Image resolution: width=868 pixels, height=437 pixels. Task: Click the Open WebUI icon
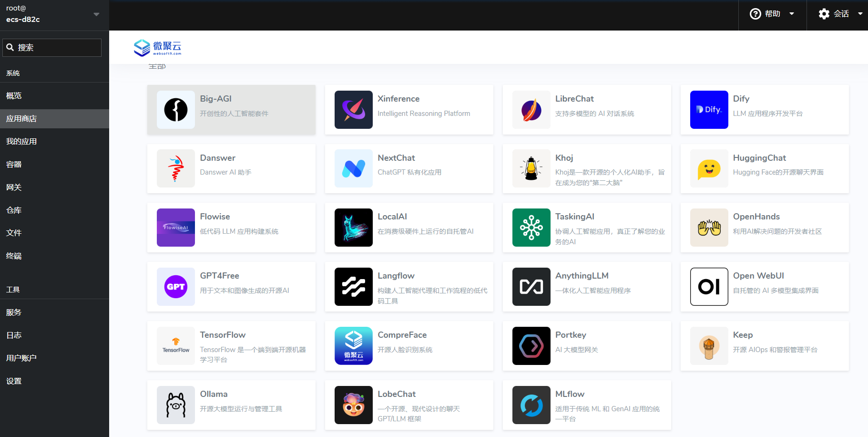(x=709, y=287)
